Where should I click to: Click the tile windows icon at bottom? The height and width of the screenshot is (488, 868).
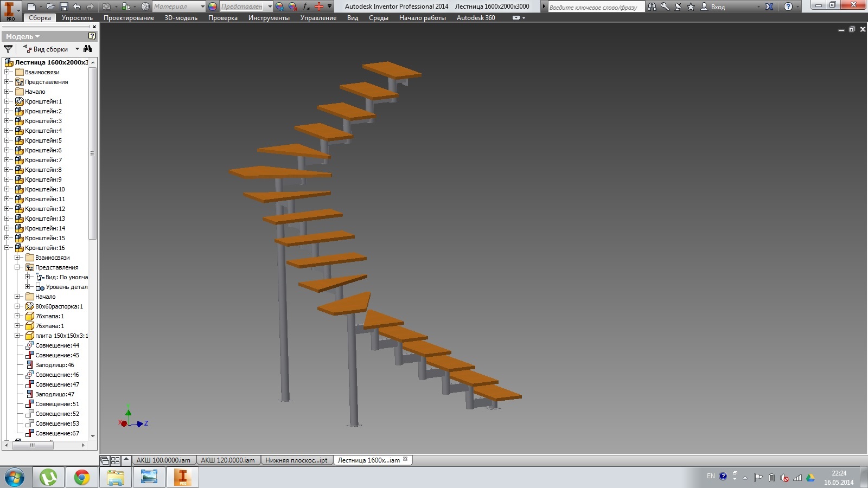116,460
